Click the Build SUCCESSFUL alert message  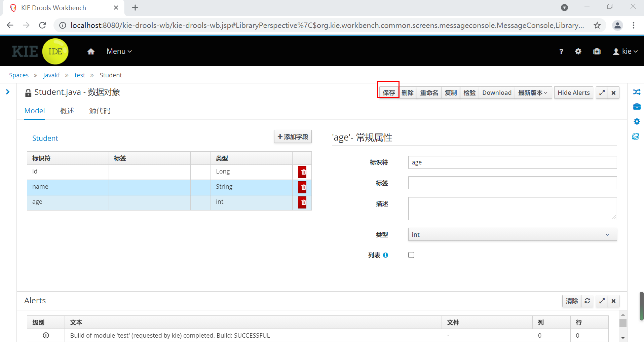(170, 336)
